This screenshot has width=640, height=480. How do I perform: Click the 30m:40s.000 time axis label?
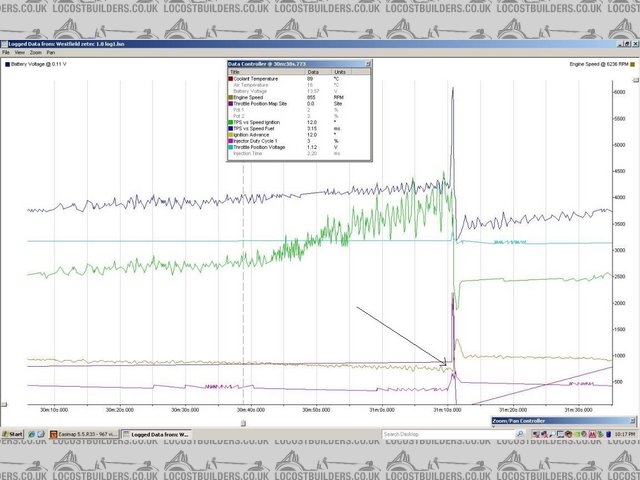tap(251, 410)
